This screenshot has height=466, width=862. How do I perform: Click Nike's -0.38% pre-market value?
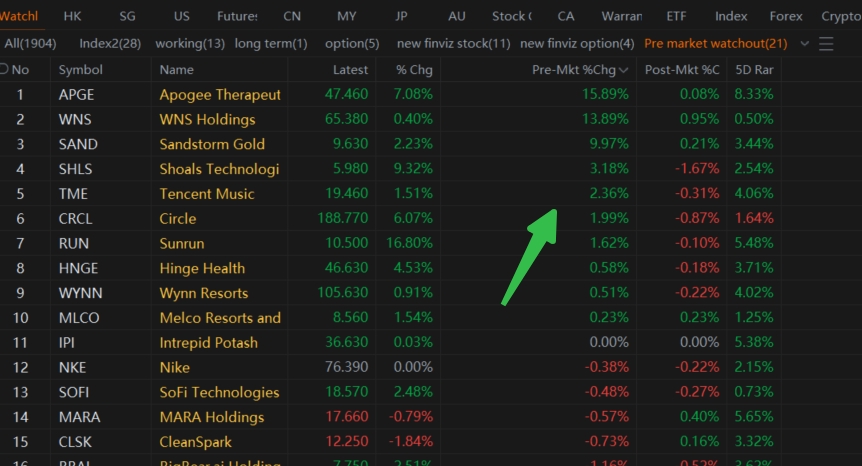pyautogui.click(x=606, y=367)
